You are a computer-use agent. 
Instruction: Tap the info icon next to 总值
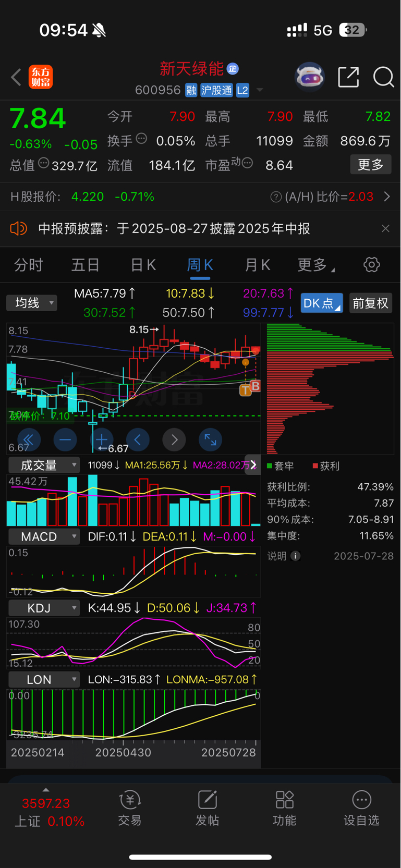point(44,163)
